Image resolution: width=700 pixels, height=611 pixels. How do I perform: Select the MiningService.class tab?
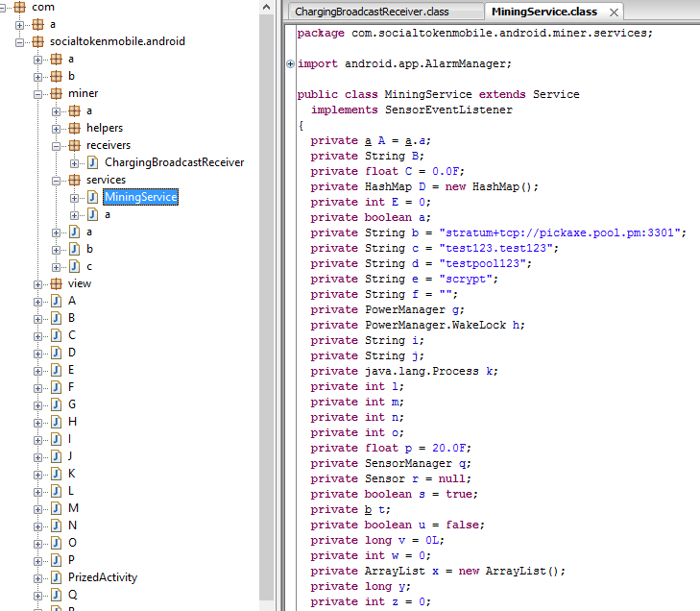(544, 12)
